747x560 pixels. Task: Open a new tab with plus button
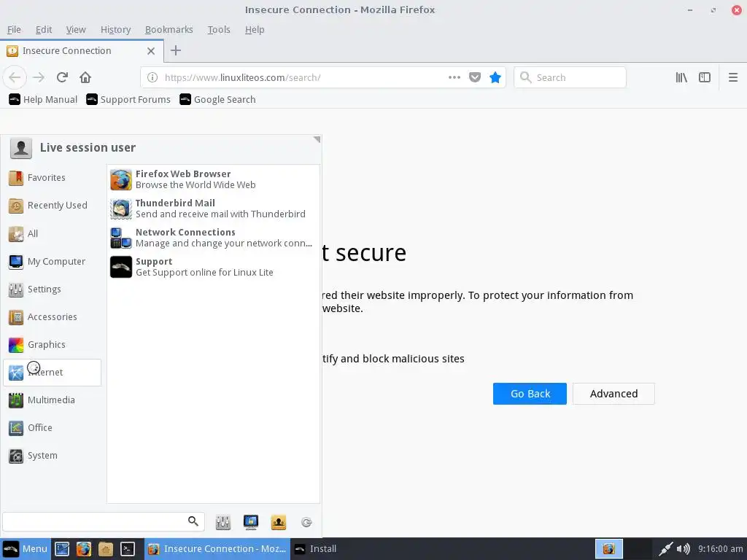click(x=176, y=50)
